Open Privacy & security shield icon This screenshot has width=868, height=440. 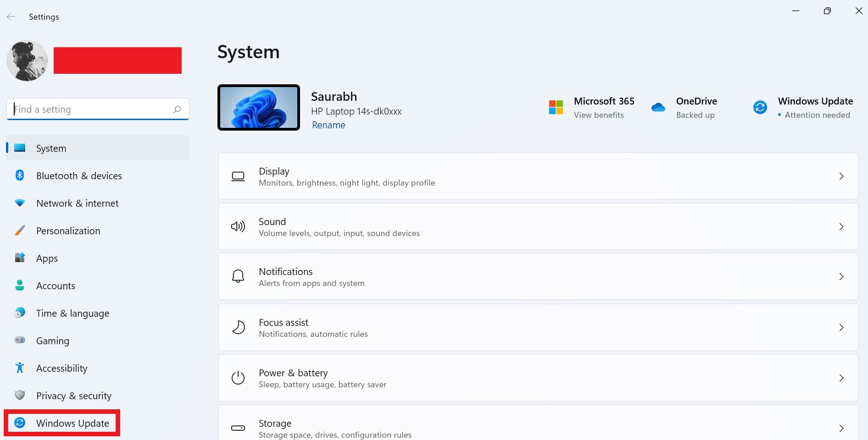[19, 396]
